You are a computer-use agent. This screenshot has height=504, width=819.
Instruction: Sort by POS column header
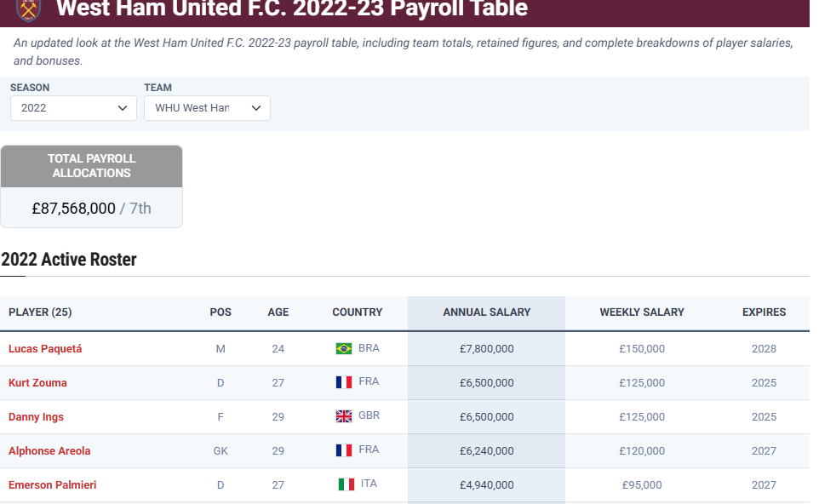[220, 312]
